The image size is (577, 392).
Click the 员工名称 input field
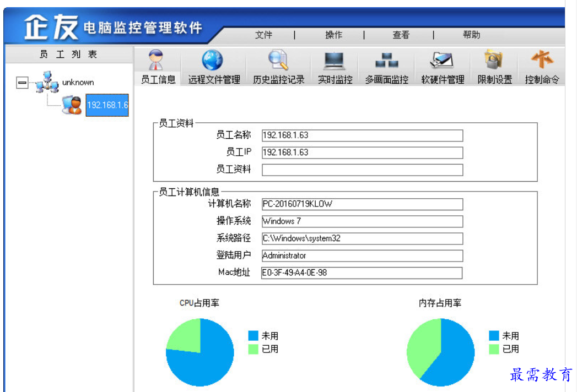pyautogui.click(x=362, y=135)
